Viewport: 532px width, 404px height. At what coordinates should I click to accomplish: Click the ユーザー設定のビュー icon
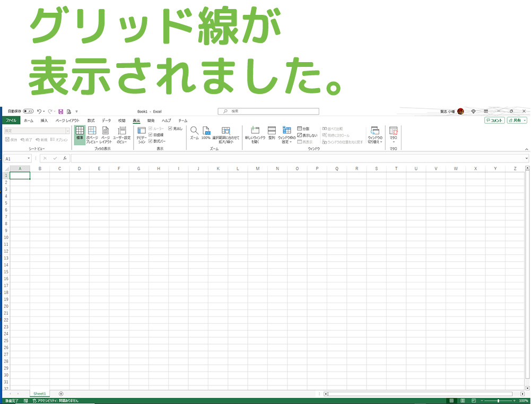point(122,132)
